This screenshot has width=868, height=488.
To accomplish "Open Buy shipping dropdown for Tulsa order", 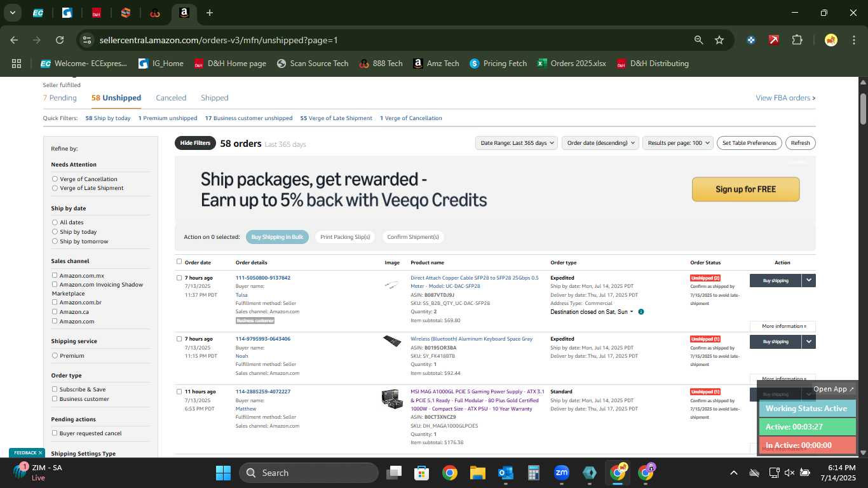I will pos(808,280).
